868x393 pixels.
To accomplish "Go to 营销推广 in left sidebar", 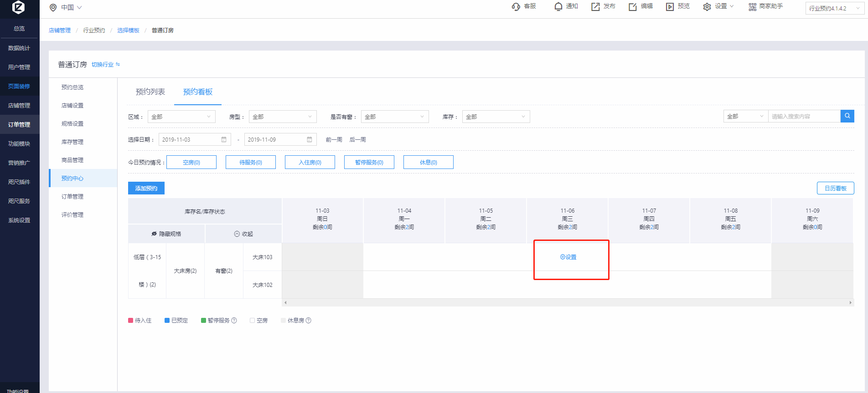I will pyautogui.click(x=20, y=163).
